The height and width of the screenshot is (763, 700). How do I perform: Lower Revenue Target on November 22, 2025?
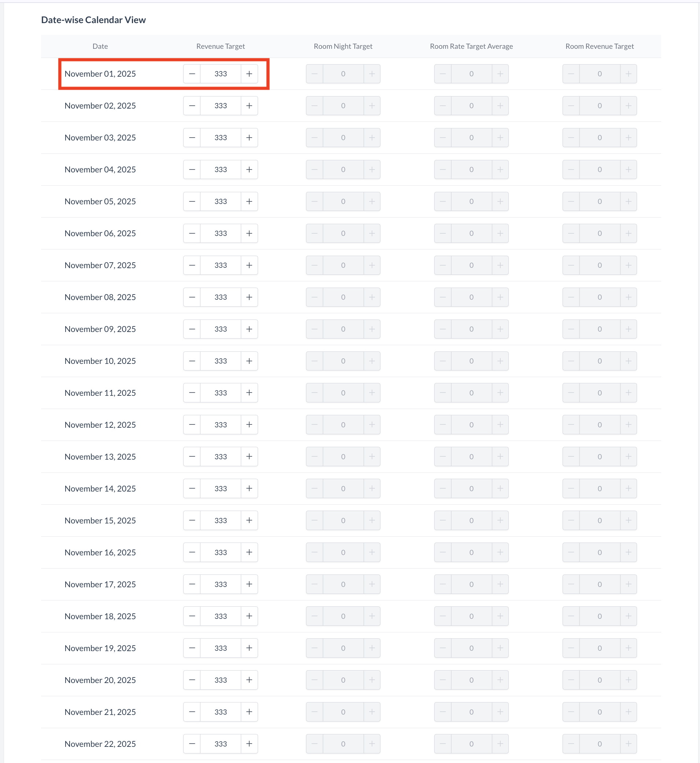pos(192,744)
